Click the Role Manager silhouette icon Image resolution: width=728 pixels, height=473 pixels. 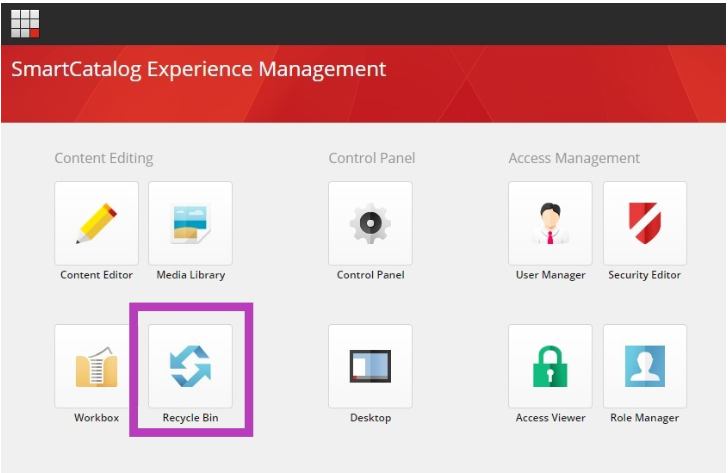click(x=645, y=366)
